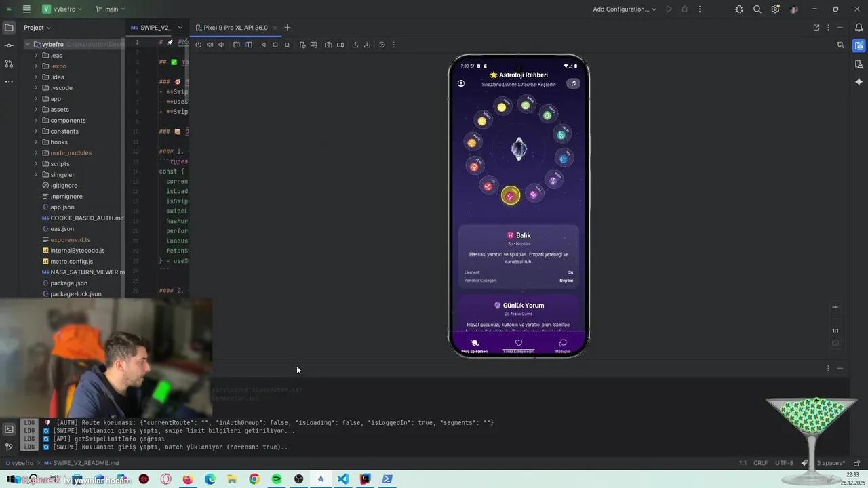Open the main hamburger menu
Screen dimensions: 868x488
26,9
